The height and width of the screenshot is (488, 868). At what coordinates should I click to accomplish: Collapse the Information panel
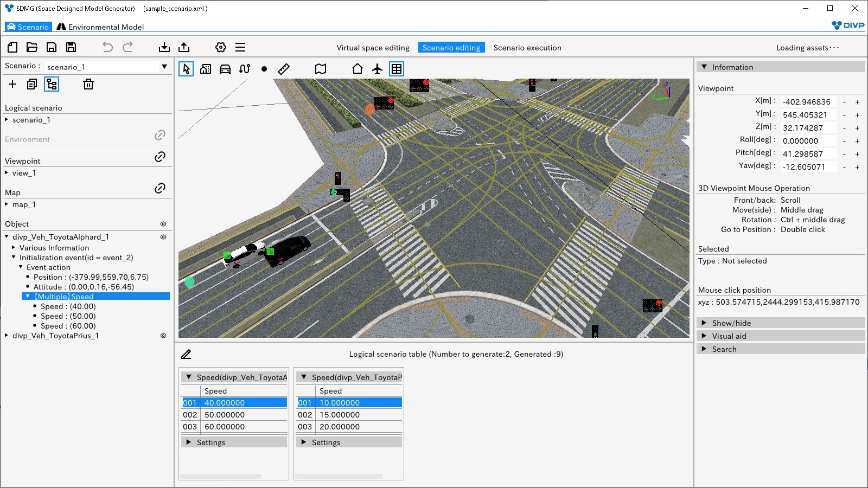(704, 67)
